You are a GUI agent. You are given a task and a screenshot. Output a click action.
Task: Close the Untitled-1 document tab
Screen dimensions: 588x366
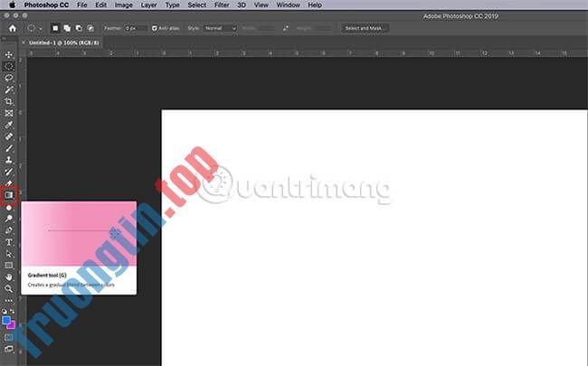[24, 42]
